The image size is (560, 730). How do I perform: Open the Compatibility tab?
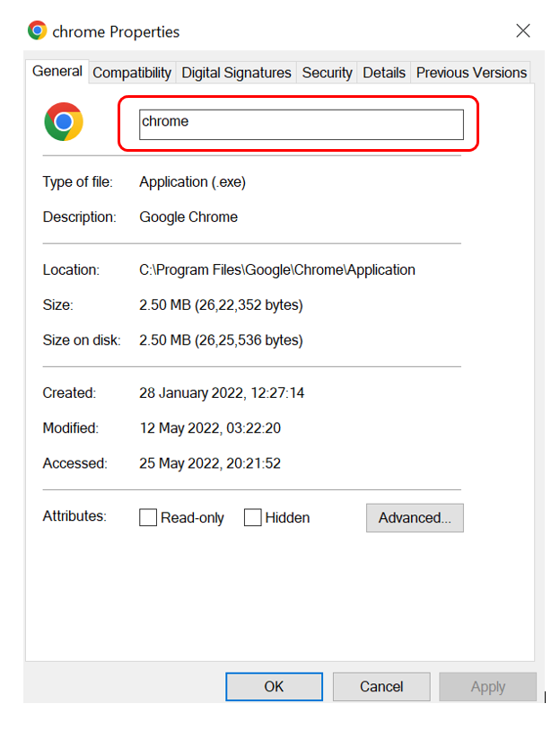[132, 73]
